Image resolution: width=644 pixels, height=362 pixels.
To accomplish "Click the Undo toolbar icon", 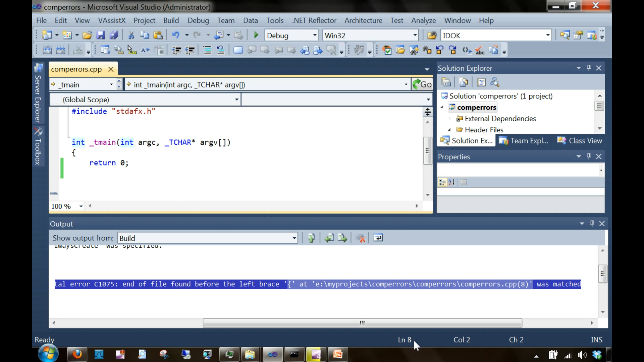I will click(176, 35).
